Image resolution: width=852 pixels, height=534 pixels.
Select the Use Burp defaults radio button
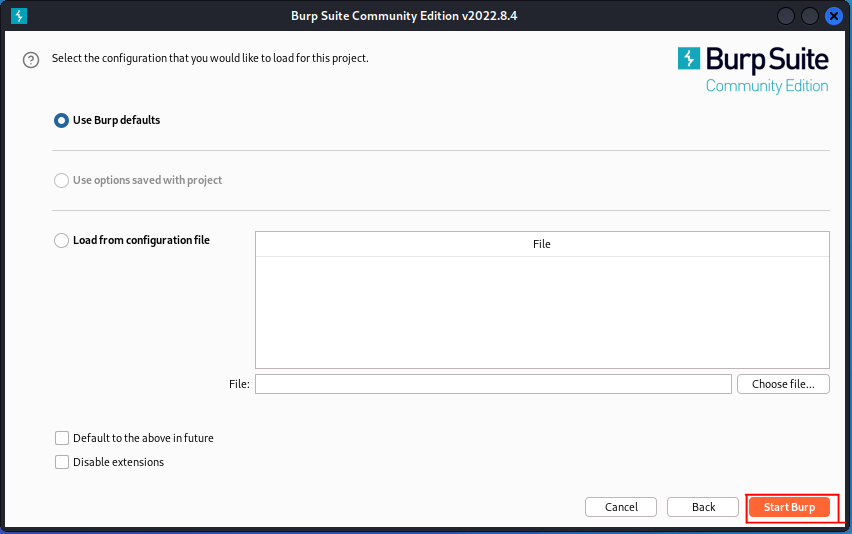pyautogui.click(x=61, y=120)
